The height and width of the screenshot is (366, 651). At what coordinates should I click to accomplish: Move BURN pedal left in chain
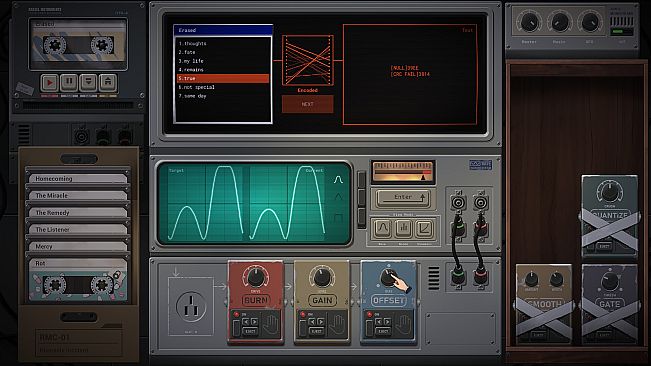[246, 322]
